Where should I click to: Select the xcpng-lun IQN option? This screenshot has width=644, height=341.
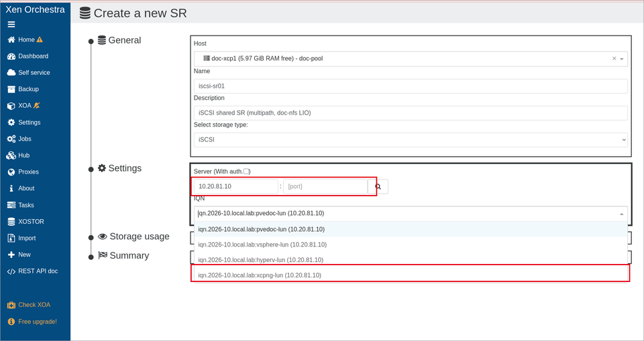[411, 275]
